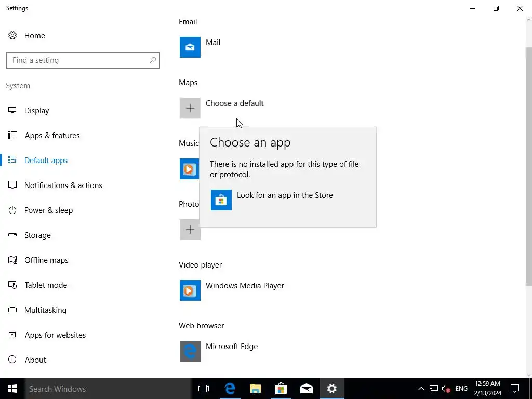Click the Search Windows taskbar box
Screen dimensions: 532x399
108,389
